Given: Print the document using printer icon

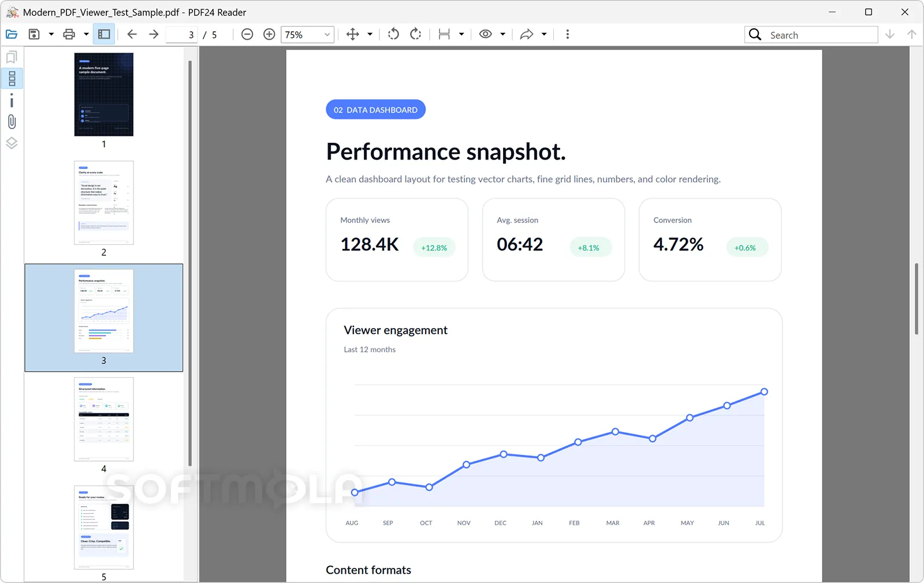Looking at the screenshot, I should point(69,35).
